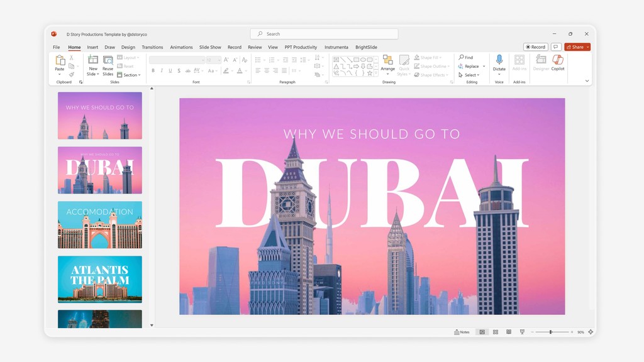Open the font size dropdown
The height and width of the screenshot is (362, 644).
point(219,59)
